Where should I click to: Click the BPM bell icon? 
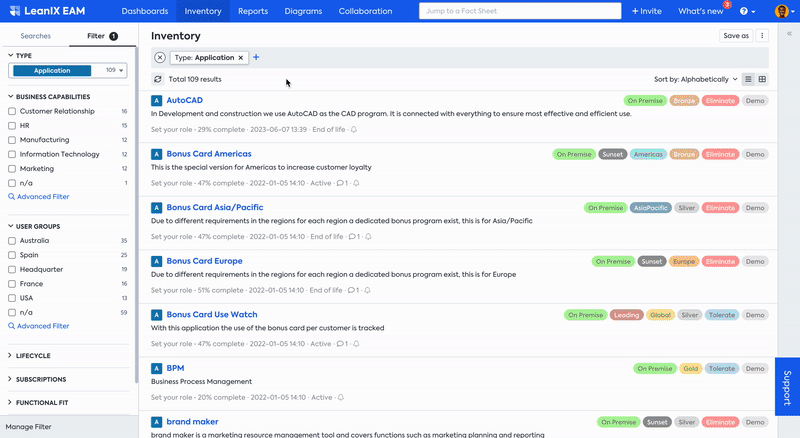pyautogui.click(x=341, y=398)
